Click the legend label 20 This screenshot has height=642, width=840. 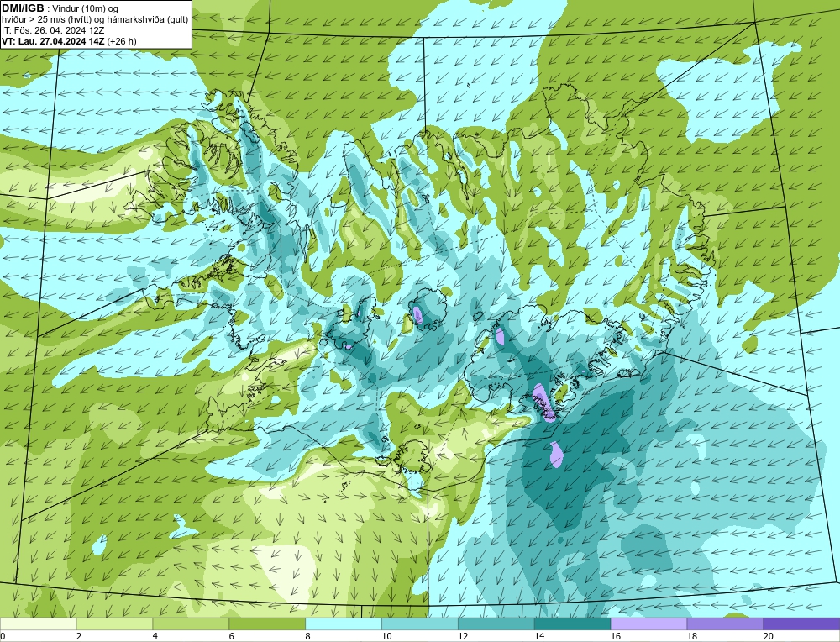(x=769, y=636)
